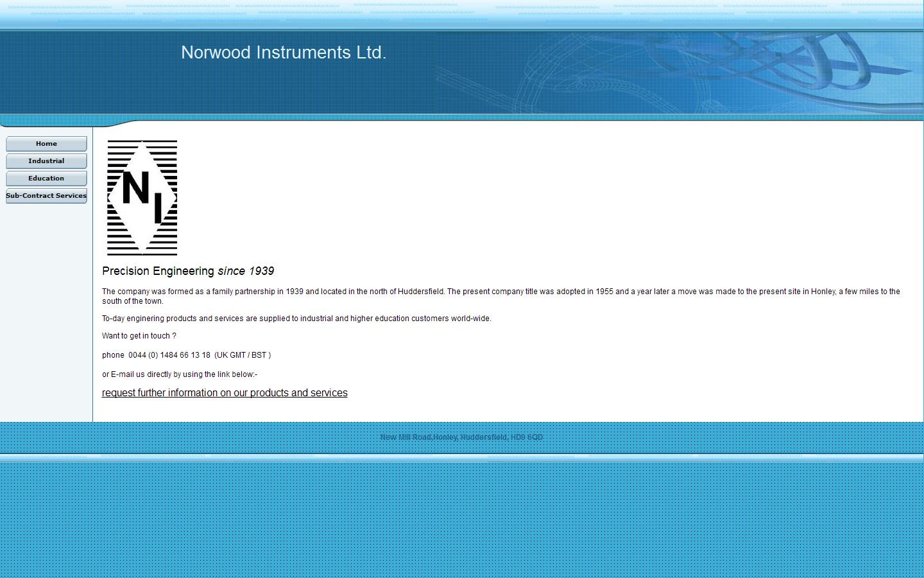Click the email link for products and services
This screenshot has height=578, width=924.
[224, 392]
